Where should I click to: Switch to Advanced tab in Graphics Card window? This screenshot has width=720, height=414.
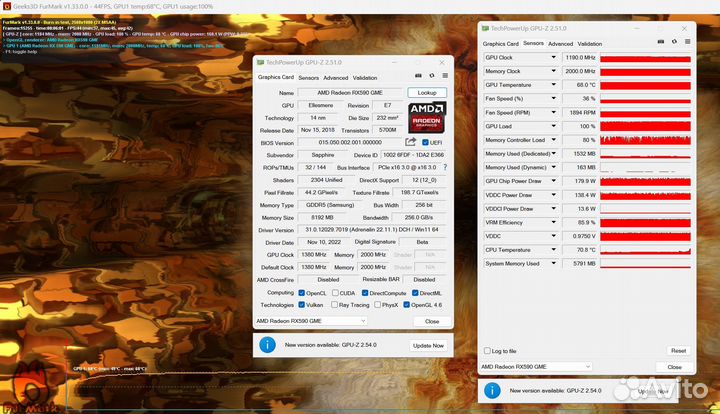[x=336, y=78]
